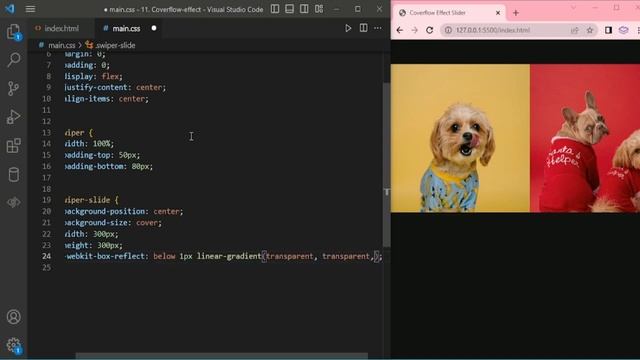Image resolution: width=640 pixels, height=360 pixels.
Task: Open the Accounts icon in VS Code
Action: coord(13,317)
